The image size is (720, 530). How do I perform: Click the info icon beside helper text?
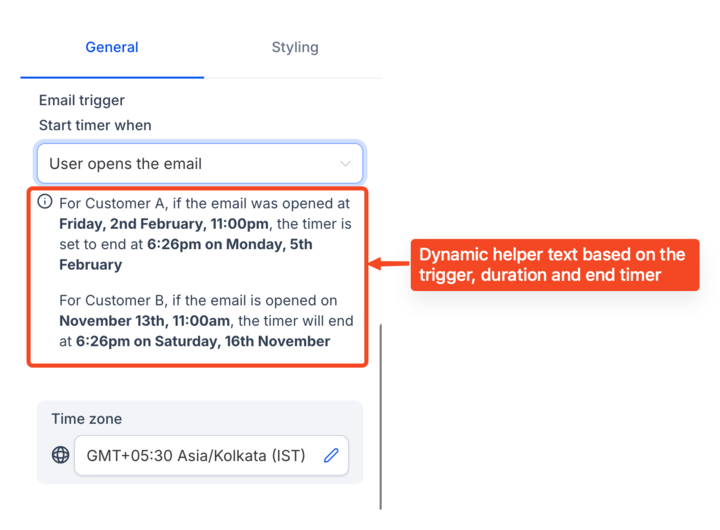(45, 202)
